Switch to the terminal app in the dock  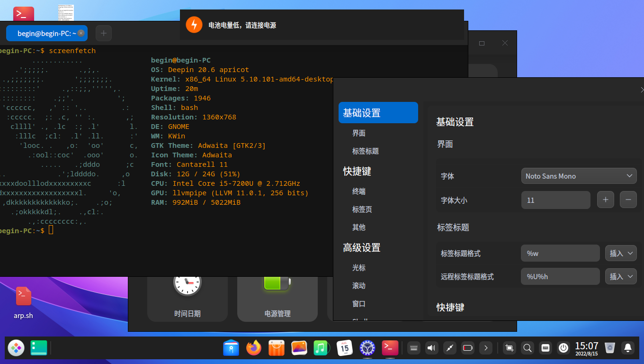coord(390,348)
